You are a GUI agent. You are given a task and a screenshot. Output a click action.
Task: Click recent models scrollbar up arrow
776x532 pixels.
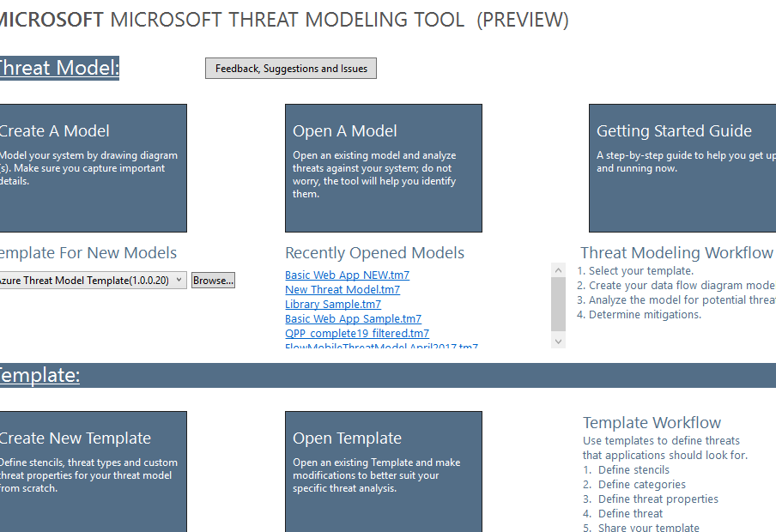click(558, 270)
